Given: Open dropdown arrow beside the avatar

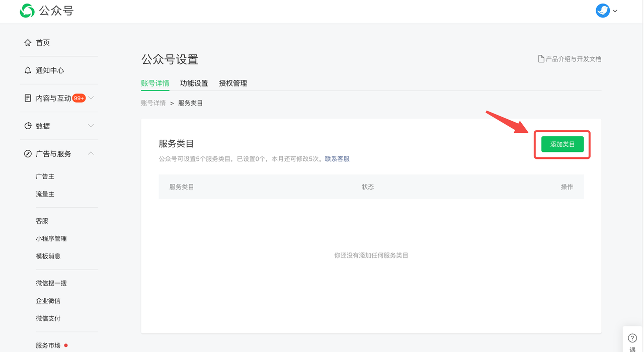Looking at the screenshot, I should click(615, 11).
